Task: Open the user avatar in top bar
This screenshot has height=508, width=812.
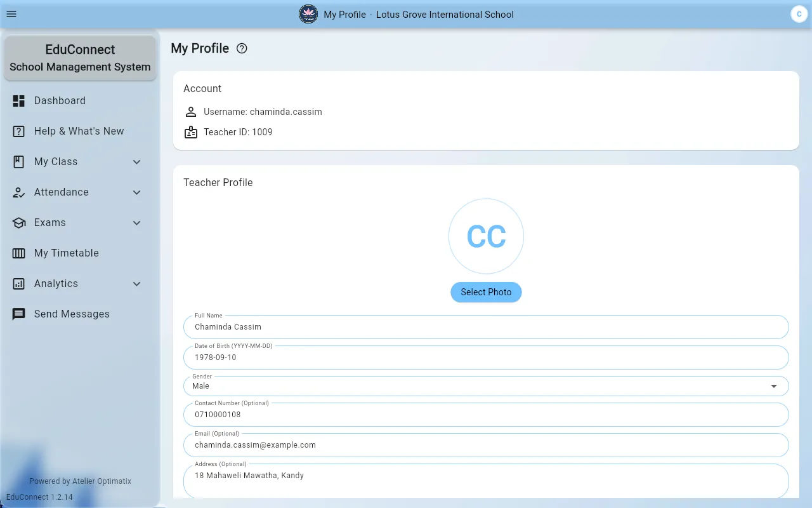Action: [x=799, y=14]
